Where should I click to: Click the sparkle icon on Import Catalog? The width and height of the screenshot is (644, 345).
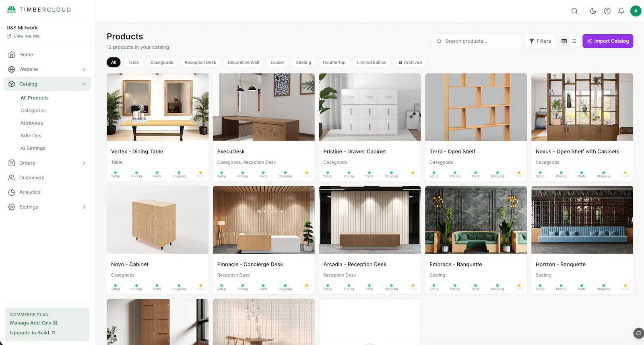589,41
